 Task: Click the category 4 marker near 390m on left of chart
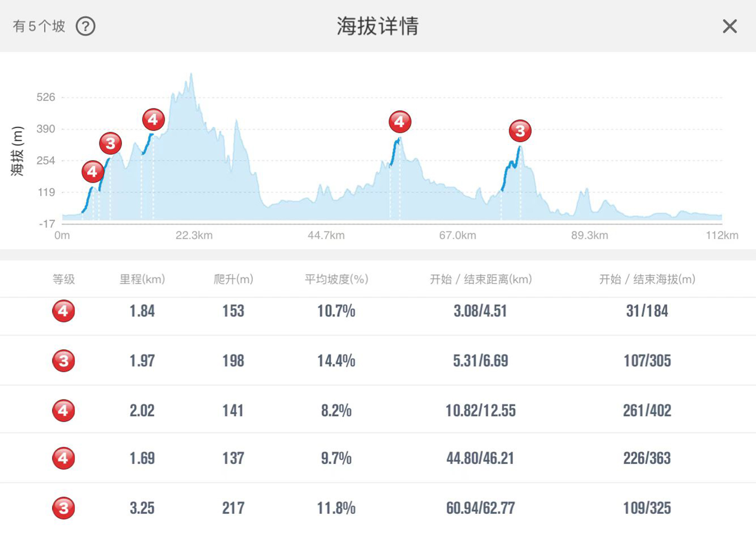tap(154, 119)
